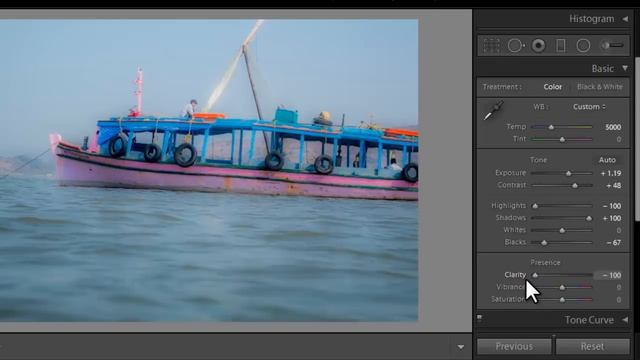Toggle the Tone Curve panel switch
Screen dimensions: 640x360
(480, 317)
